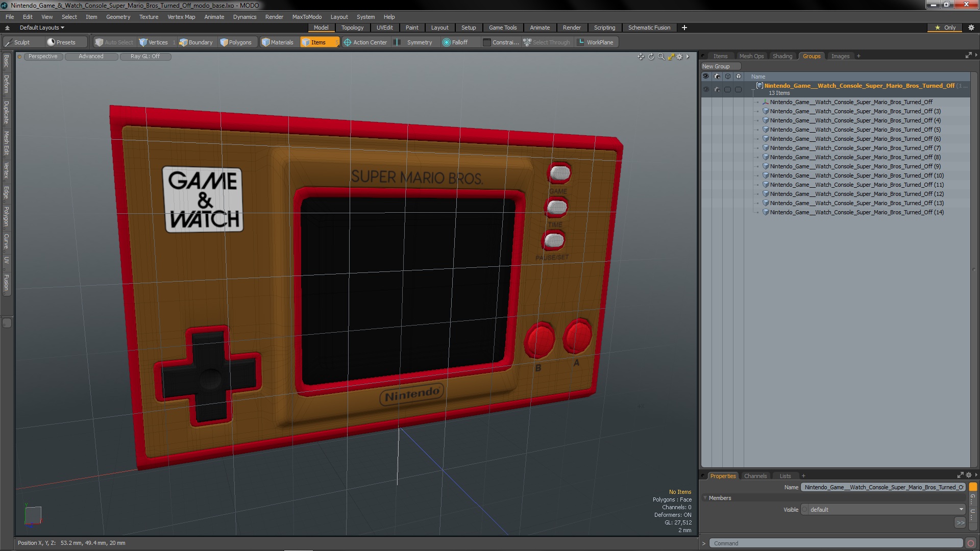Screen dimensions: 980x551
Task: Open the Default Layouts dropdown
Action: pos(42,28)
